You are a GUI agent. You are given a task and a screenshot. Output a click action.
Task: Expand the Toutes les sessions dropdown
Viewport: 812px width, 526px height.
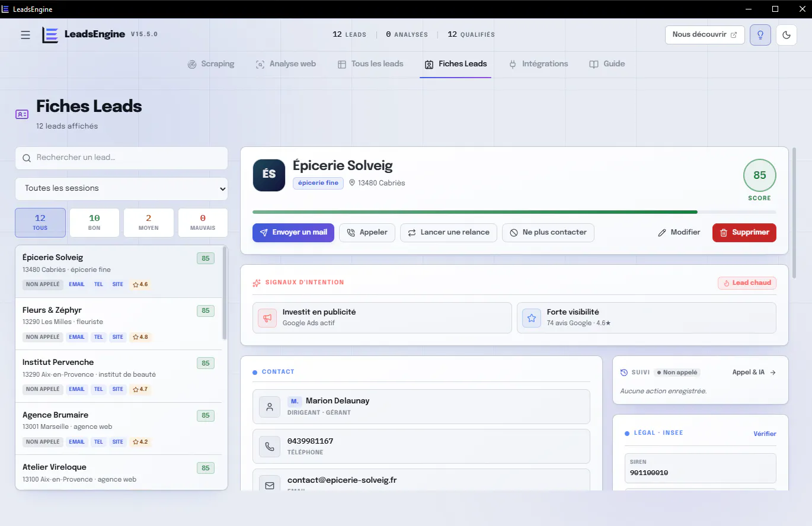tap(122, 189)
